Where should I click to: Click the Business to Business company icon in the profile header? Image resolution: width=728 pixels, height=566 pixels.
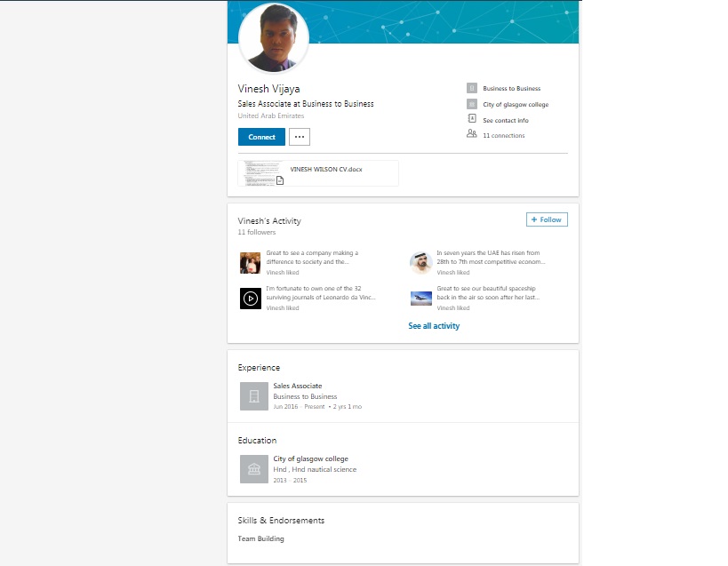(472, 88)
